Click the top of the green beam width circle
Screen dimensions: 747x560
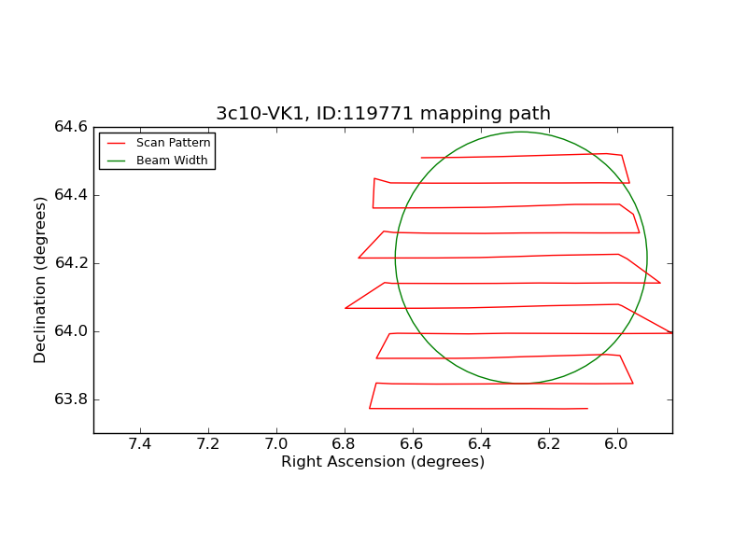(x=521, y=132)
